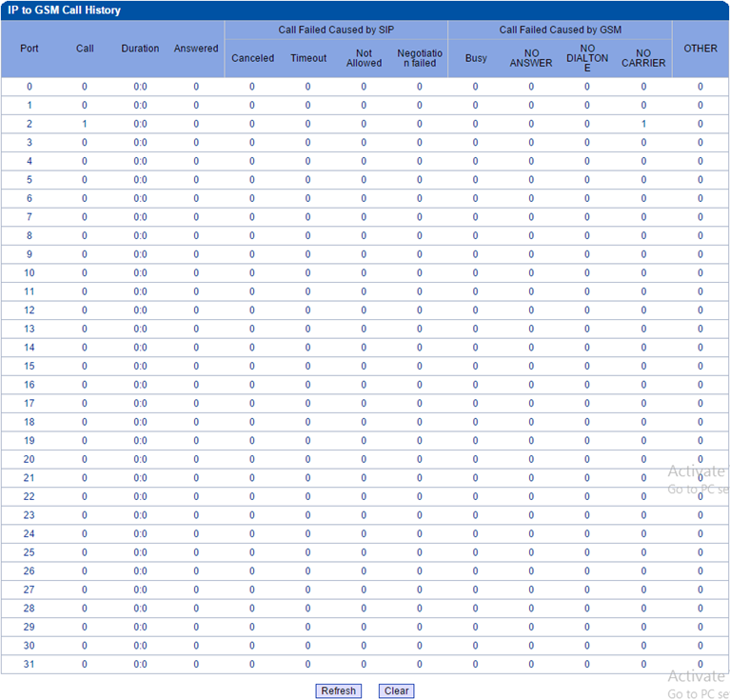Click the Negotiation failed column header
This screenshot has width=730, height=700.
420,58
